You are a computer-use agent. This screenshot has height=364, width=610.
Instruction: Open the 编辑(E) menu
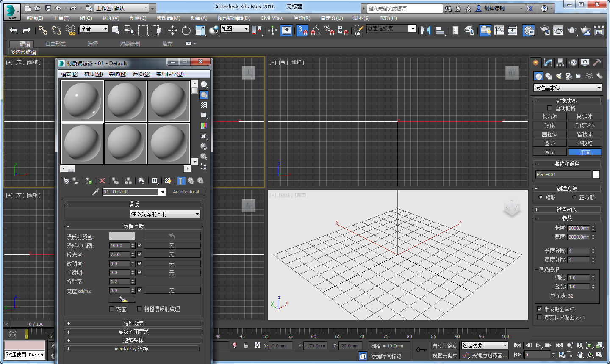pyautogui.click(x=35, y=18)
